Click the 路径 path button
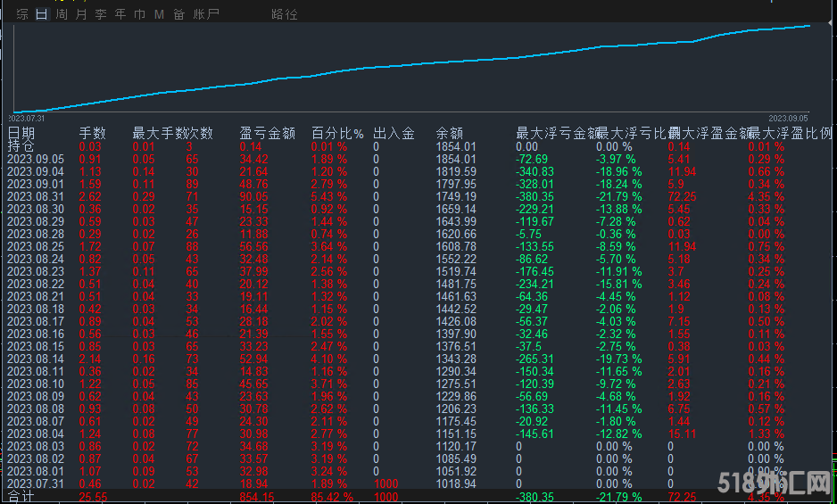 tap(285, 14)
